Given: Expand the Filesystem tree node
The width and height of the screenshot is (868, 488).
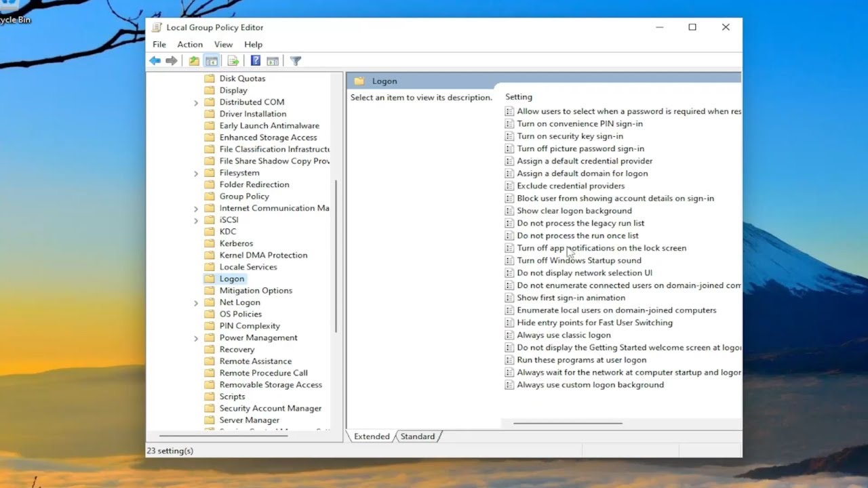Looking at the screenshot, I should coord(196,173).
